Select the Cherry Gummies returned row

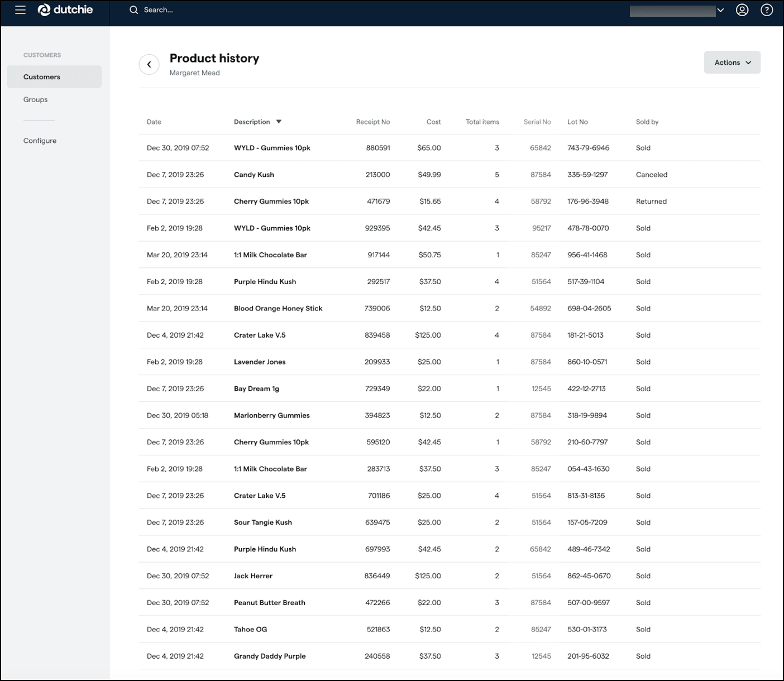271,201
